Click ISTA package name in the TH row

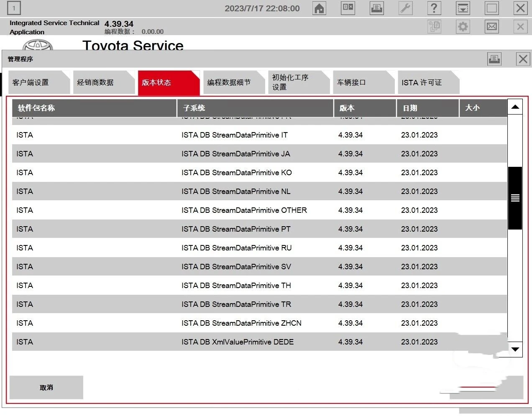click(25, 286)
